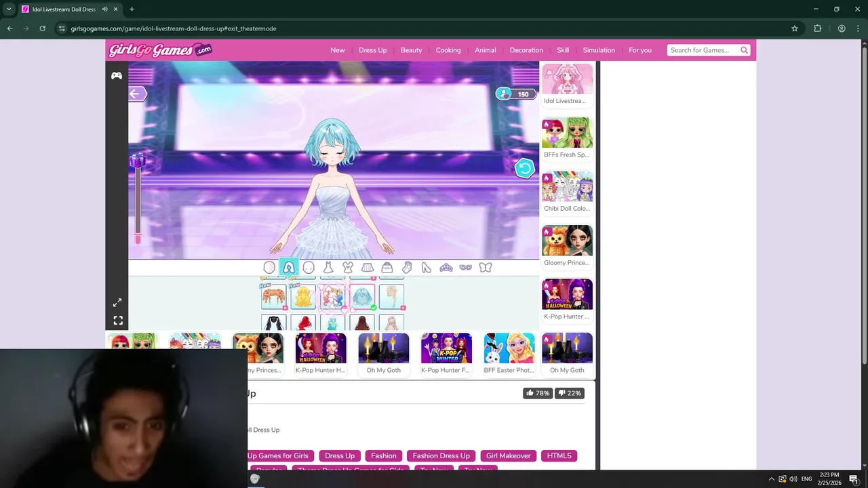868x488 pixels.
Task: Go back in browser history
Action: pyautogui.click(x=9, y=28)
